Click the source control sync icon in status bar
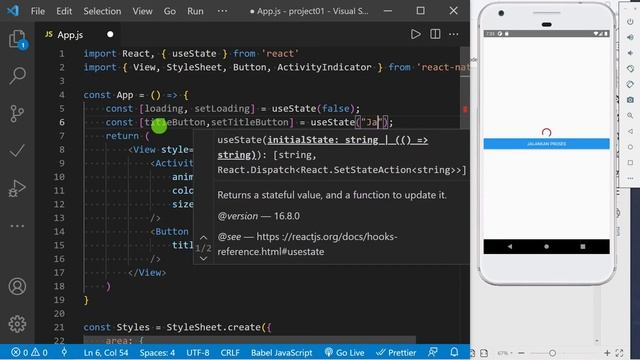This screenshot has height=360, width=640. (64, 352)
